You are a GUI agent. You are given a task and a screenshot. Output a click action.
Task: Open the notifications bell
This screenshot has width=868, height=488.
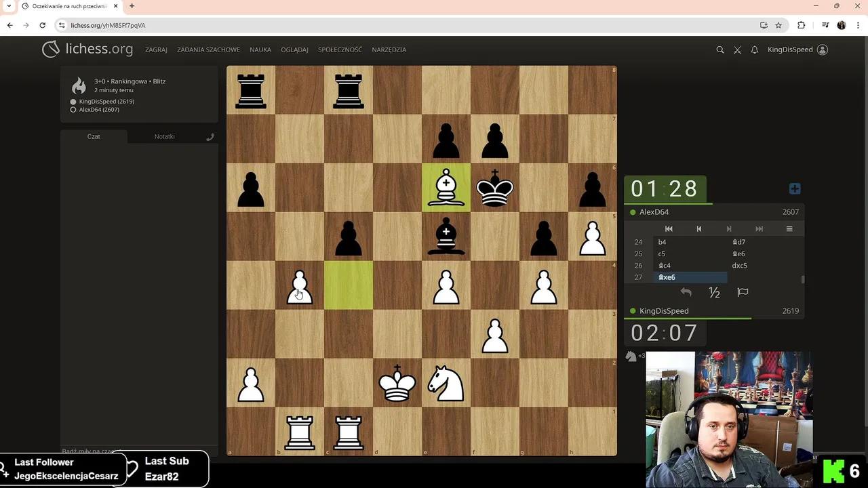click(x=754, y=49)
